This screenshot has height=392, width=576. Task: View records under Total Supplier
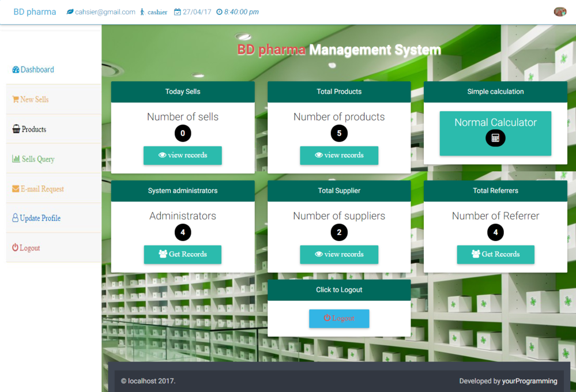tap(339, 254)
